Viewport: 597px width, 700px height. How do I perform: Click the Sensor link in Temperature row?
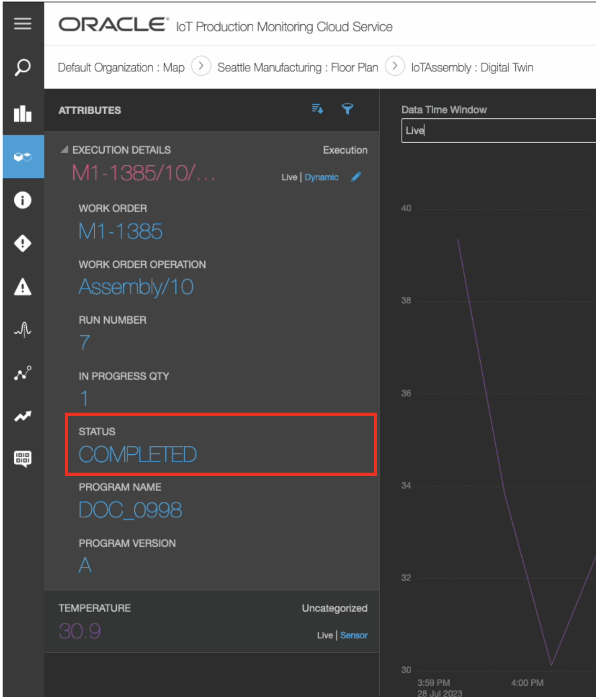354,635
